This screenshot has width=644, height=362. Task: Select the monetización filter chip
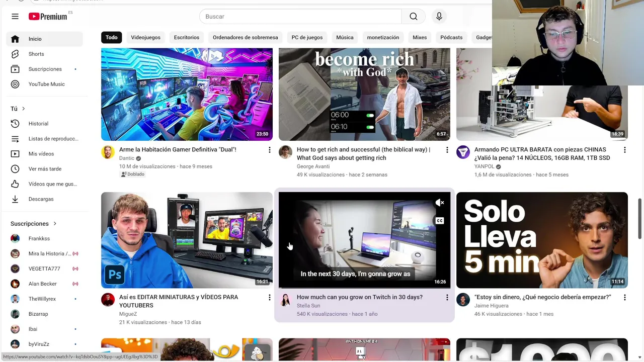click(x=383, y=37)
